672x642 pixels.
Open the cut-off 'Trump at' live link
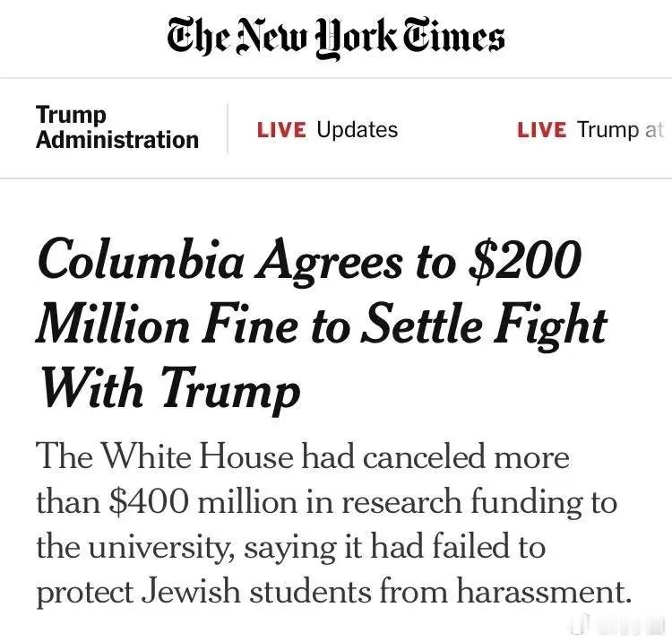(620, 130)
